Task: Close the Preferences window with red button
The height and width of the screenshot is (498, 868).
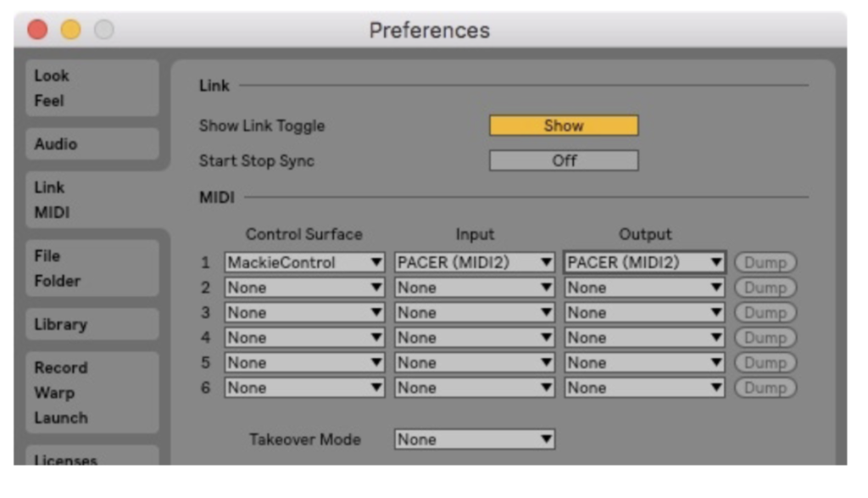Action: (x=37, y=30)
